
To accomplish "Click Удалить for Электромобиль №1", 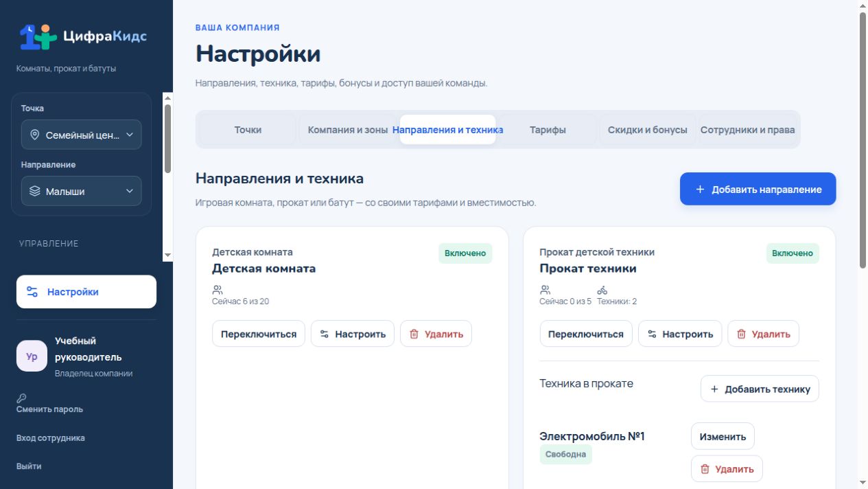I will click(x=727, y=469).
